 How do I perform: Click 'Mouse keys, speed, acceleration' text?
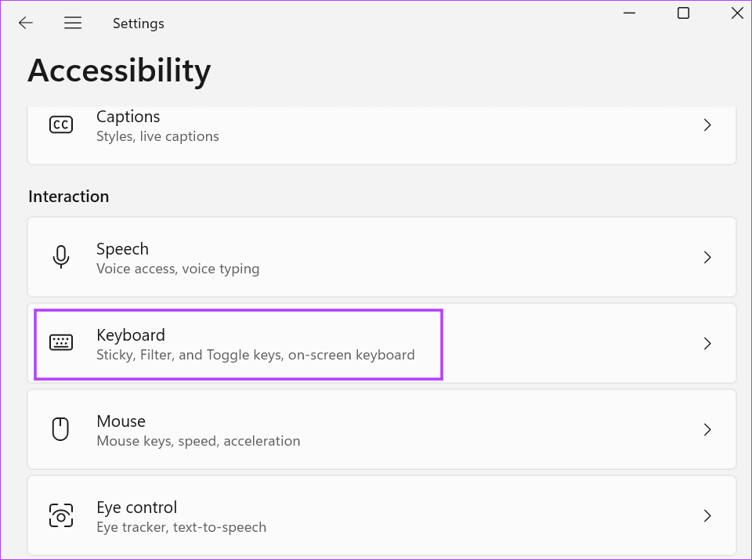click(198, 441)
